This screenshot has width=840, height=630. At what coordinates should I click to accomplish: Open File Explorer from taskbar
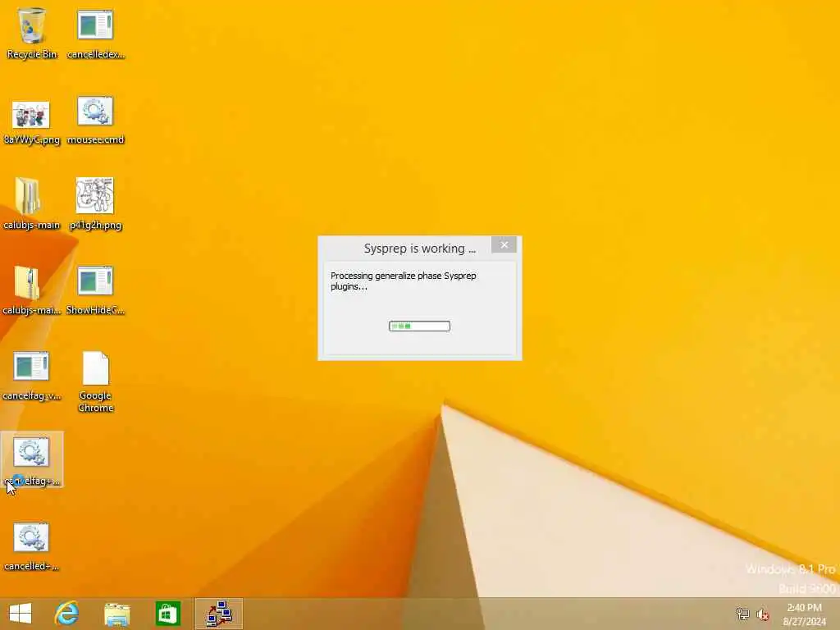click(116, 614)
